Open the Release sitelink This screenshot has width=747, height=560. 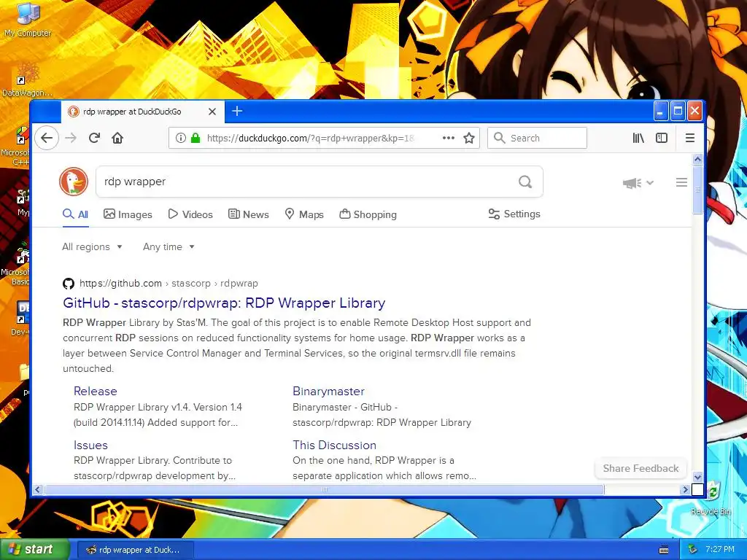(96, 391)
